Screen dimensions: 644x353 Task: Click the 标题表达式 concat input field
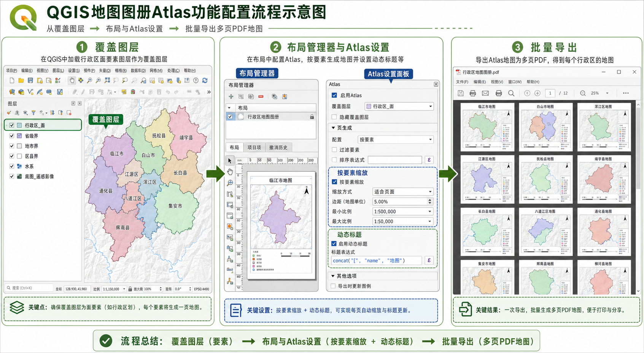377,260
